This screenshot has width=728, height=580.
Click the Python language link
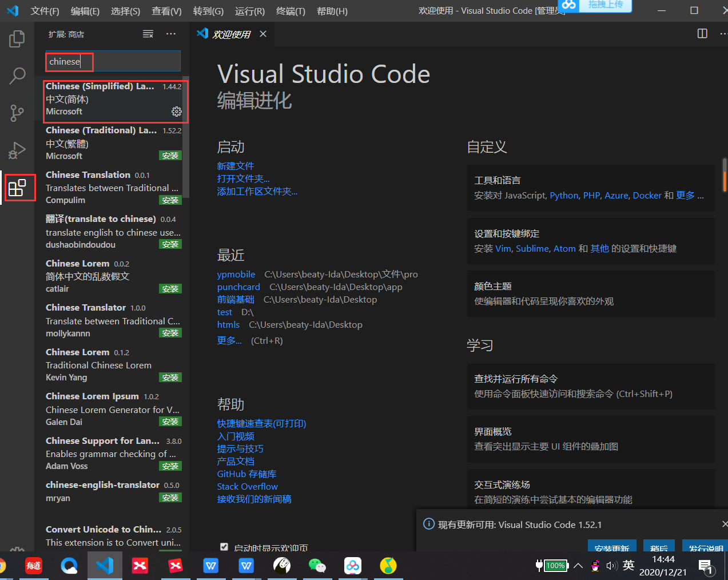564,195
